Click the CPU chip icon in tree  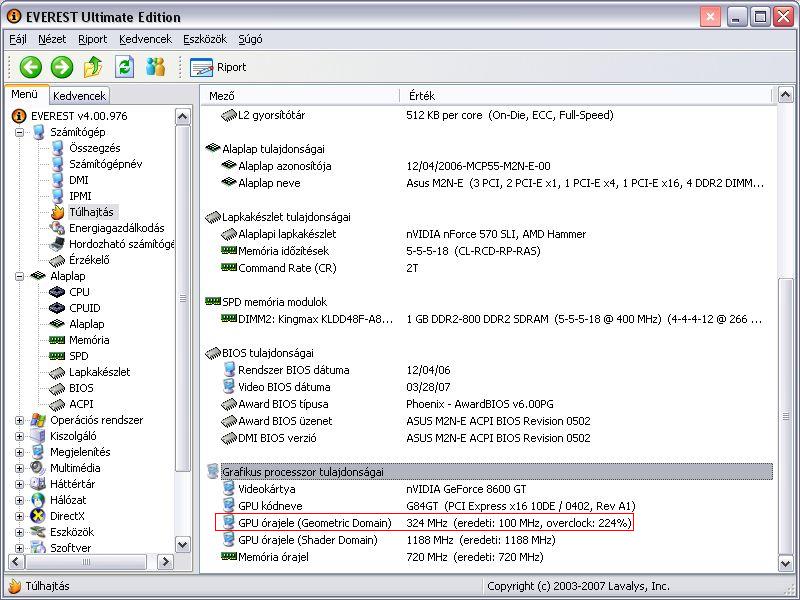[x=57, y=292]
